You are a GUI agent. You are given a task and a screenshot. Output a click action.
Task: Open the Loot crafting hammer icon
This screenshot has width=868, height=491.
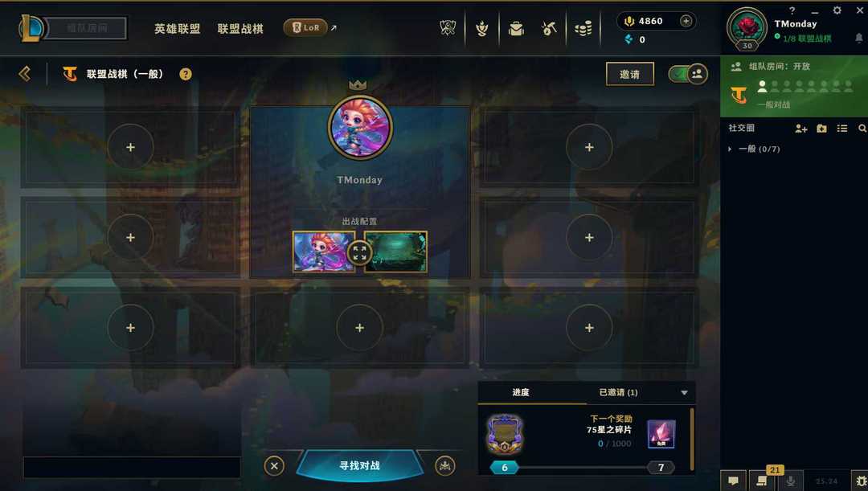pos(549,27)
